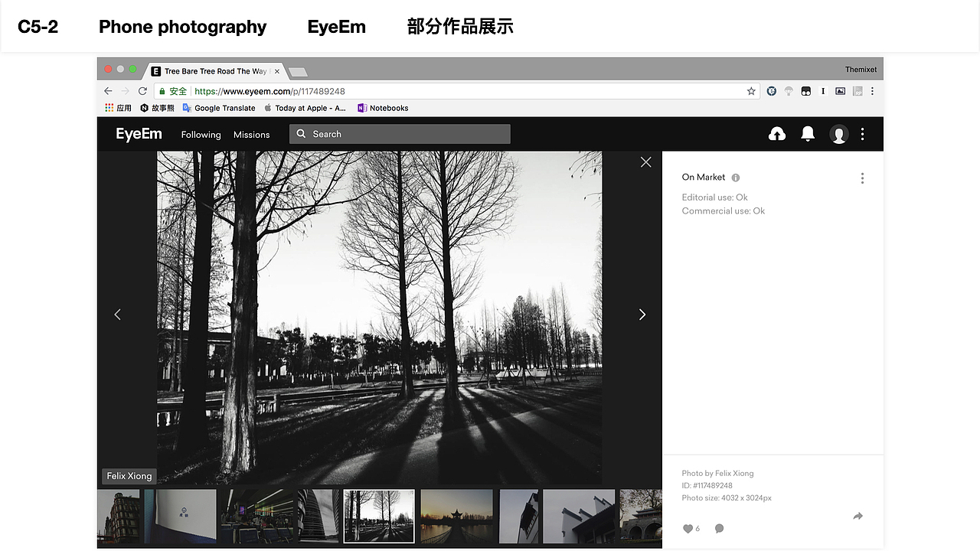Click the ID #117489248 text
Viewport: 980px width, 551px height.
[707, 486]
